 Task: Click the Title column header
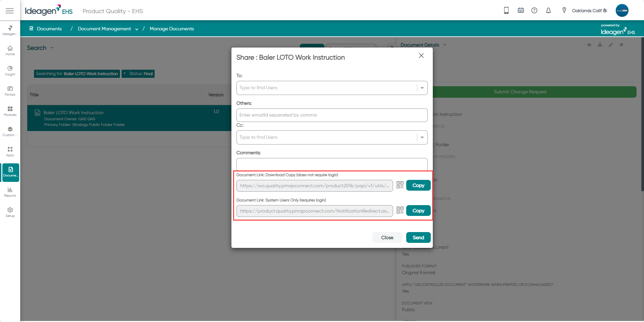pyautogui.click(x=34, y=95)
